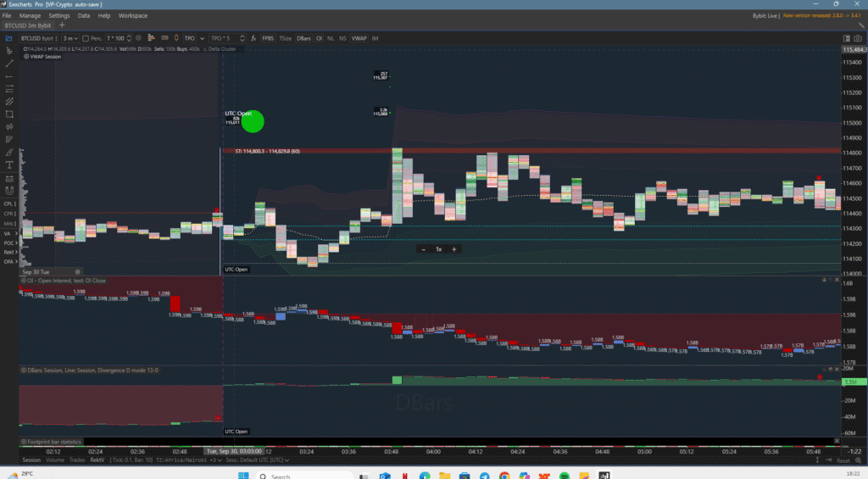Select the parallel channel drawing tool

pyautogui.click(x=9, y=101)
